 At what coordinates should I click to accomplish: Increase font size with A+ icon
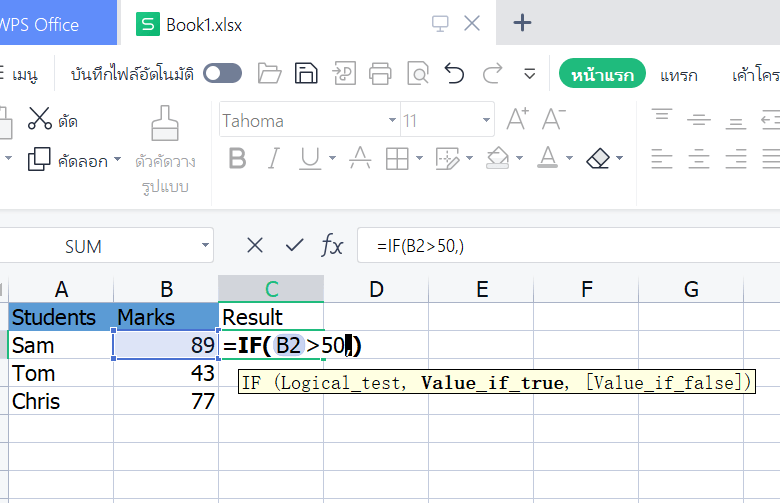click(518, 119)
